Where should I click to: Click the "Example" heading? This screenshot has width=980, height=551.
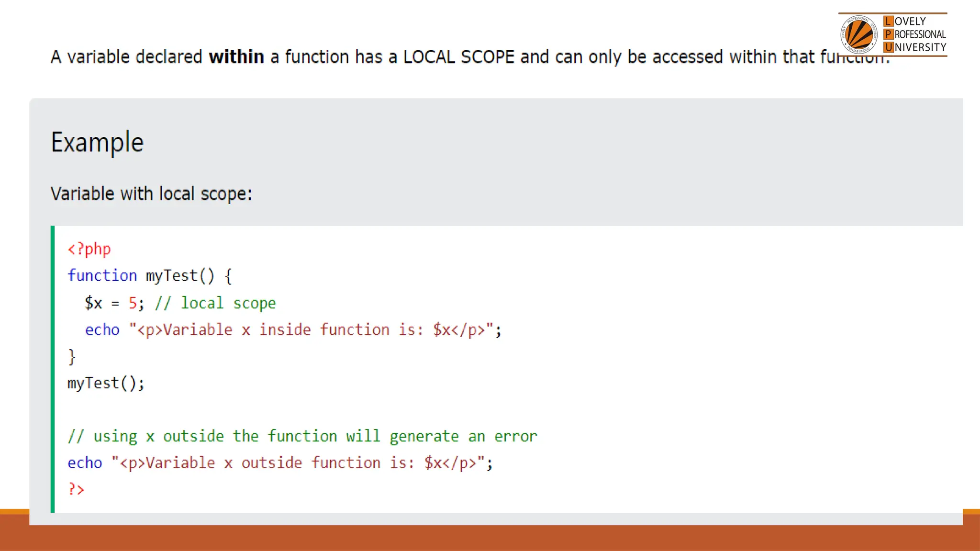[x=97, y=142]
